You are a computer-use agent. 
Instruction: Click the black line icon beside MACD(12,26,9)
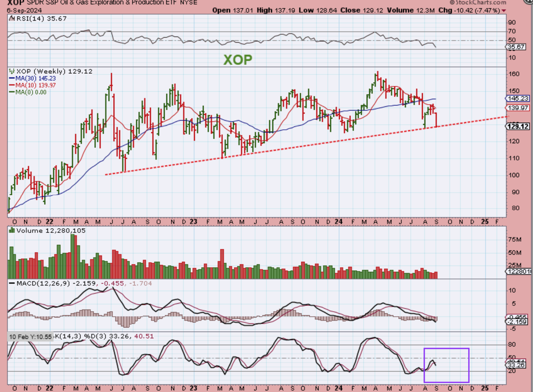[11, 284]
